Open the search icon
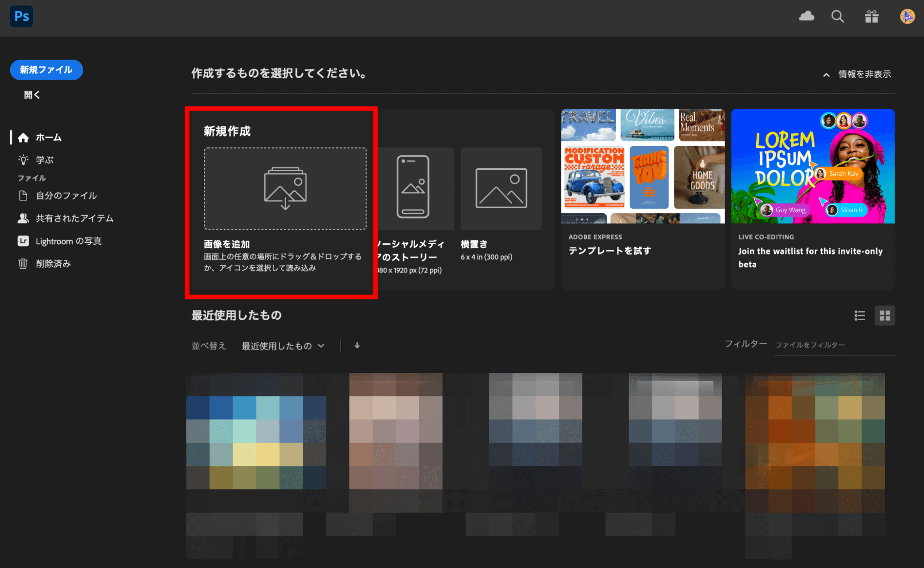The height and width of the screenshot is (568, 924). tap(838, 16)
